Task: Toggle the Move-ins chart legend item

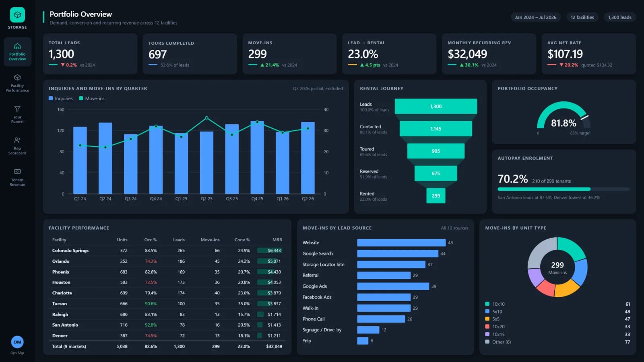Action: (92, 99)
